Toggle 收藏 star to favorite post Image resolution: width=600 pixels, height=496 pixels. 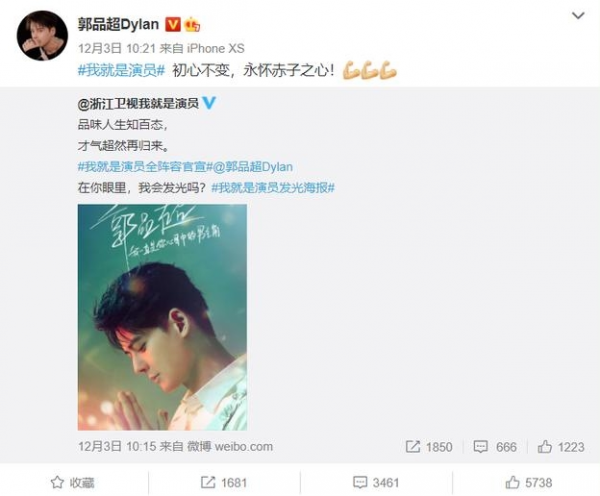click(73, 483)
